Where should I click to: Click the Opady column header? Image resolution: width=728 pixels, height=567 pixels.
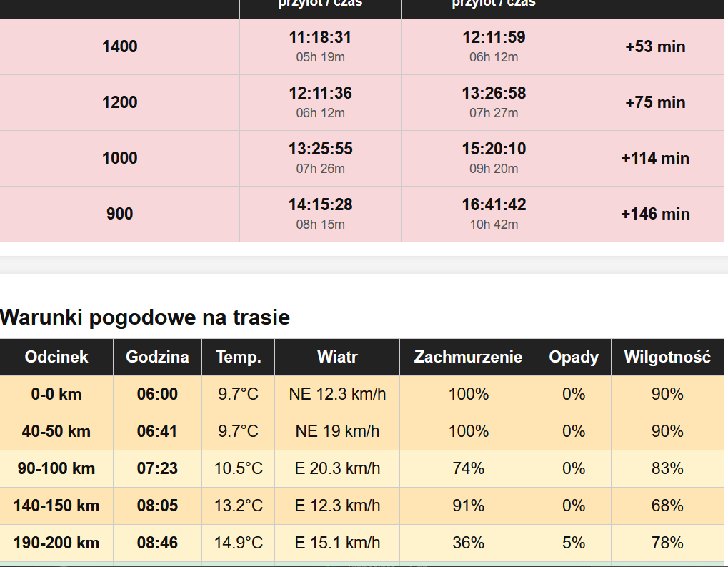click(x=574, y=357)
